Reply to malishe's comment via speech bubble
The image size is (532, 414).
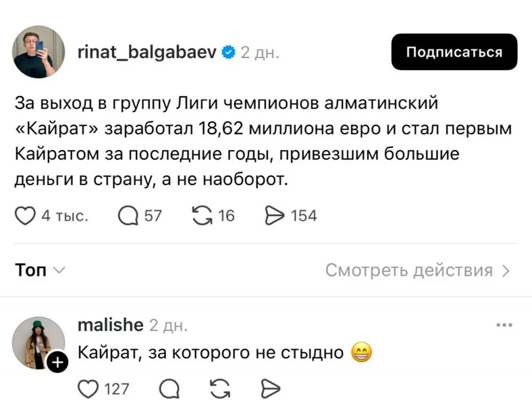169,388
